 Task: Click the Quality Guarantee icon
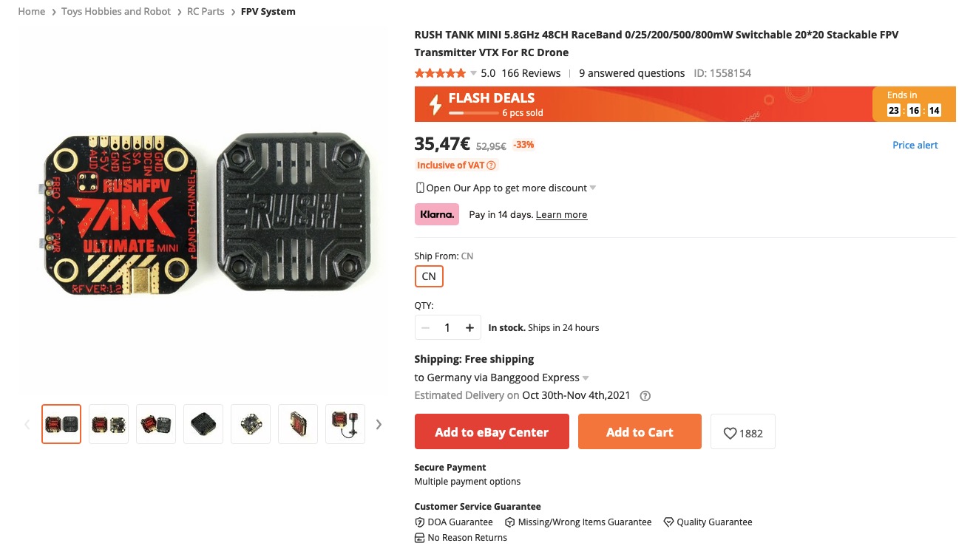669,522
